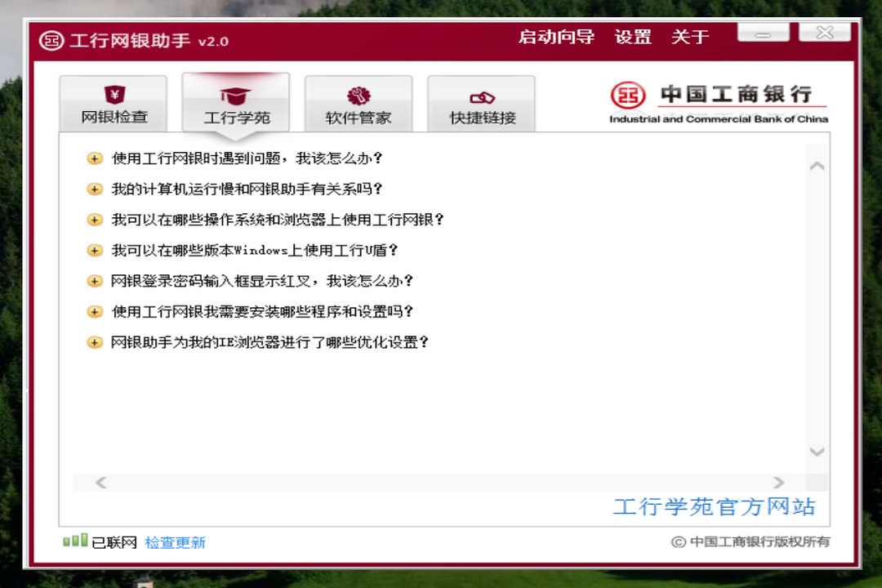Open the 关于 dialog from the menu bar
Image resolution: width=882 pixels, height=588 pixels.
click(690, 37)
